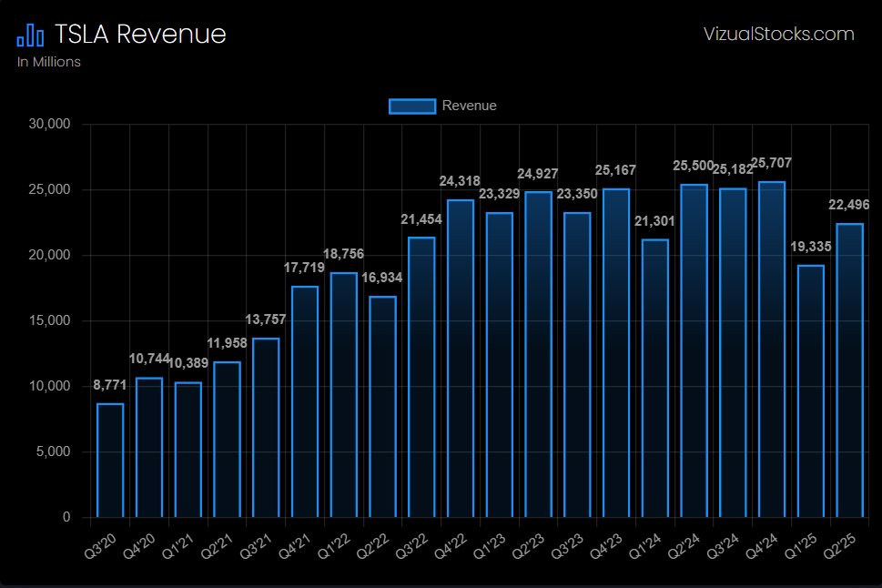This screenshot has width=882, height=588.
Task: Select the Q2'23 bar labeled 24,927
Action: [538, 354]
